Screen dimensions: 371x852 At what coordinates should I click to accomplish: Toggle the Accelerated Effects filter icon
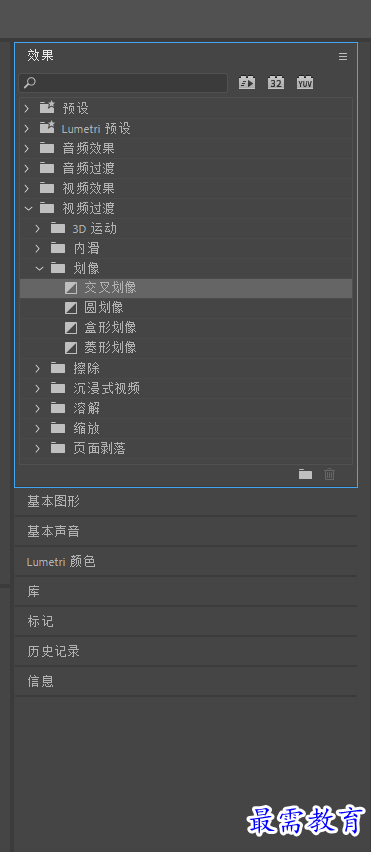click(x=247, y=83)
